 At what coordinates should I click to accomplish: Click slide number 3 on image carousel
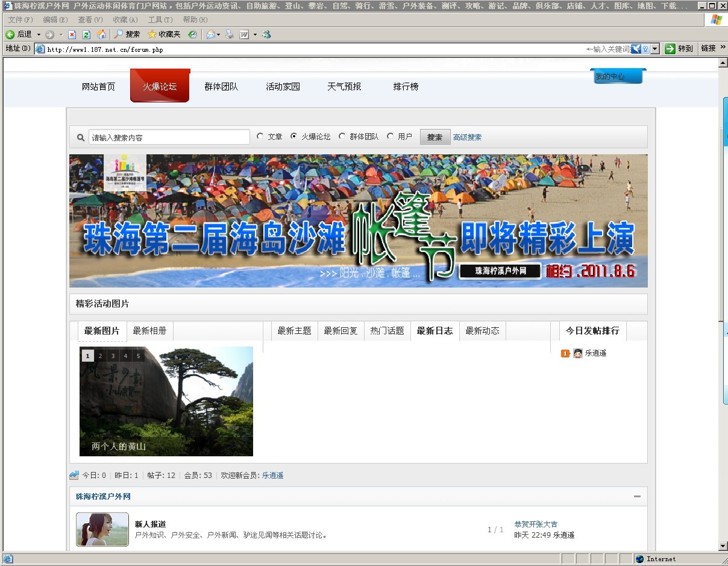(113, 356)
